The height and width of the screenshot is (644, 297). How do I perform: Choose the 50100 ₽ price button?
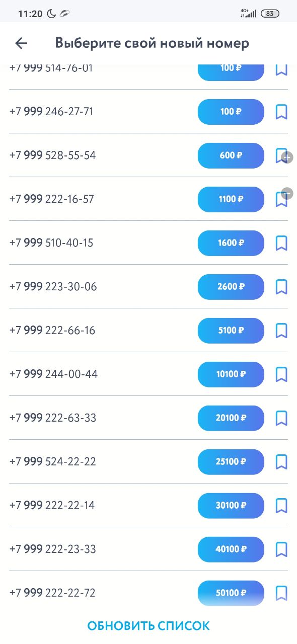tap(231, 593)
